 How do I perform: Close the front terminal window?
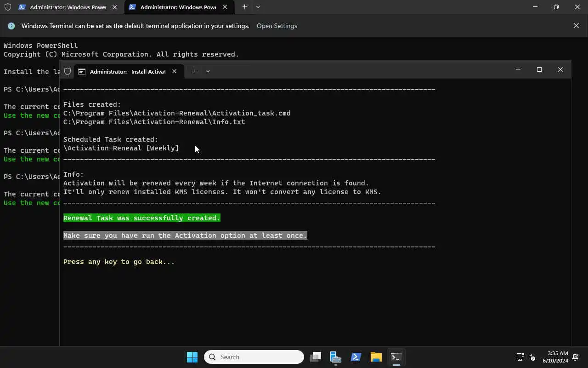560,69
